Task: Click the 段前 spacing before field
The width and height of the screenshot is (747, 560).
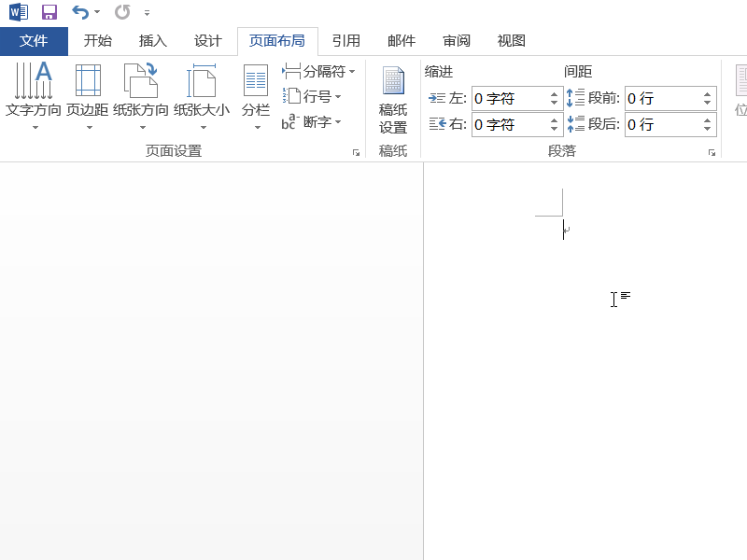Action: (670, 99)
